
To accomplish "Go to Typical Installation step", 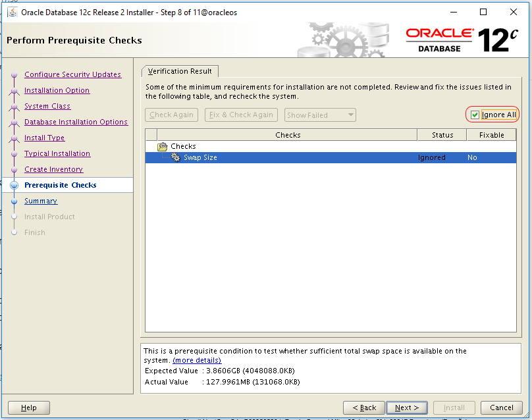I will pyautogui.click(x=57, y=153).
